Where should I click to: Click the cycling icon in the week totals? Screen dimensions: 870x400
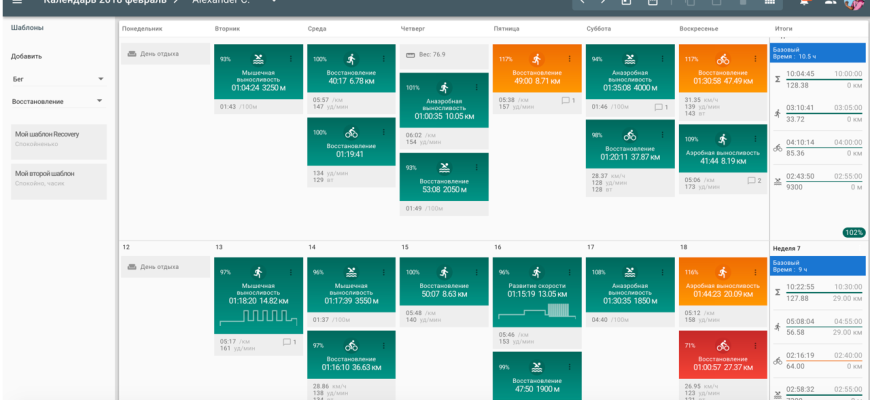click(x=778, y=148)
